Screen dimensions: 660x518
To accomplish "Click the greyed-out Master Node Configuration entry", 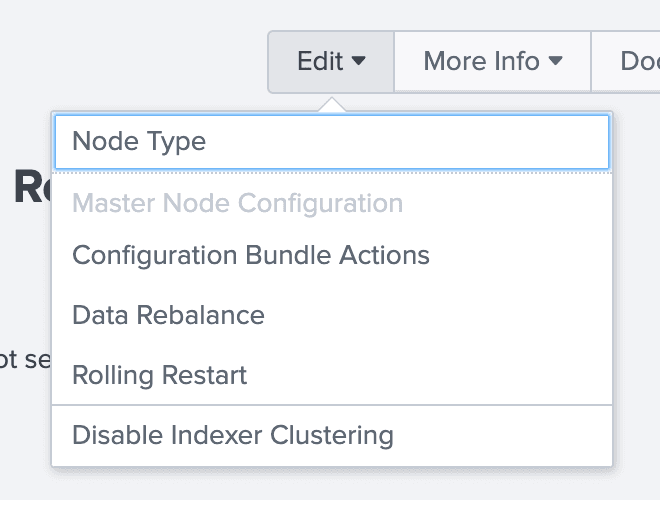I will tap(237, 203).
